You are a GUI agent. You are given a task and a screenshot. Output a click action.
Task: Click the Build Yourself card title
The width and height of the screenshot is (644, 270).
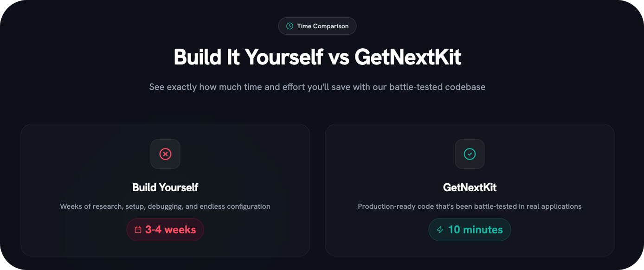165,187
